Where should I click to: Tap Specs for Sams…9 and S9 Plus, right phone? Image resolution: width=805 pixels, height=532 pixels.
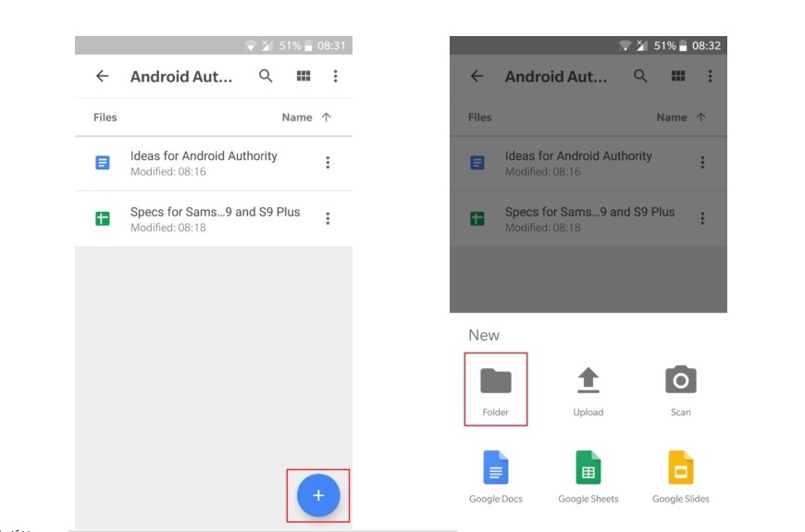click(588, 218)
